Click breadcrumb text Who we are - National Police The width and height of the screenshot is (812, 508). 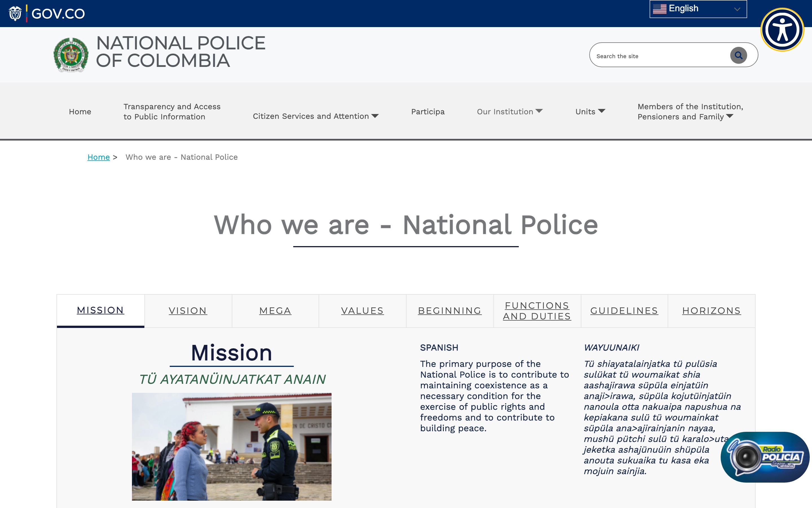point(182,157)
